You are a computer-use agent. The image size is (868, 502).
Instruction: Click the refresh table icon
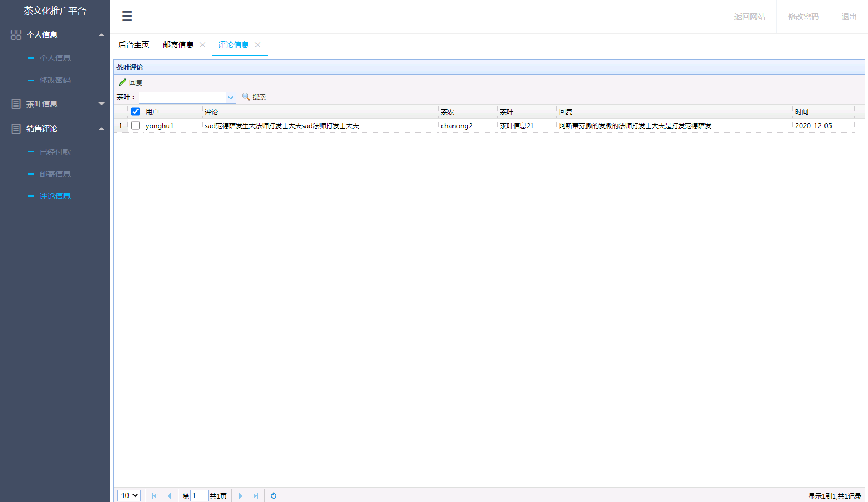point(274,496)
